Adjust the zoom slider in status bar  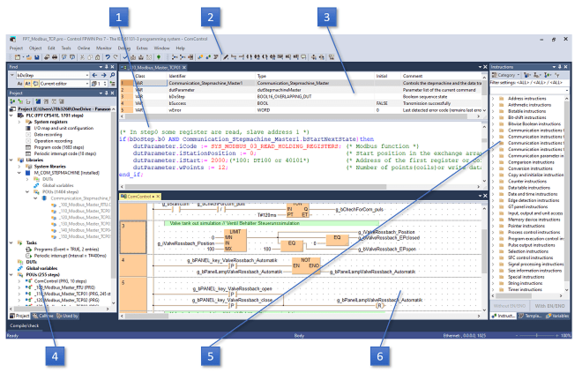(x=536, y=336)
